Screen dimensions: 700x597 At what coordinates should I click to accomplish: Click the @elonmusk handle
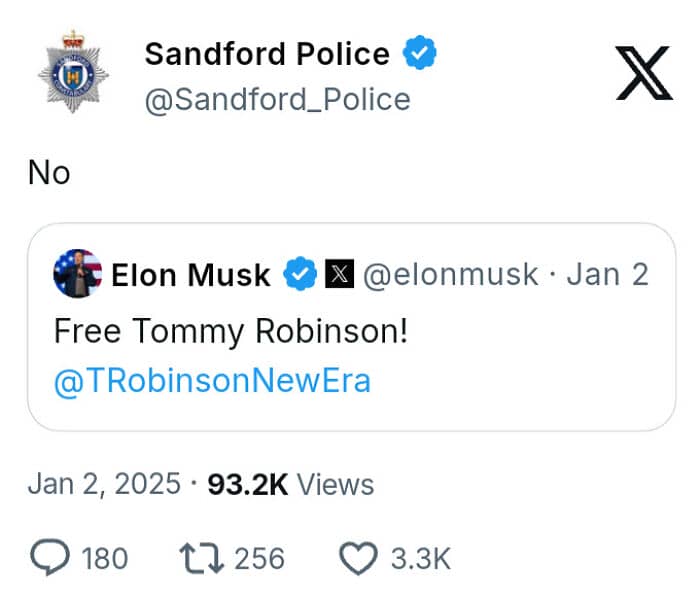click(450, 275)
